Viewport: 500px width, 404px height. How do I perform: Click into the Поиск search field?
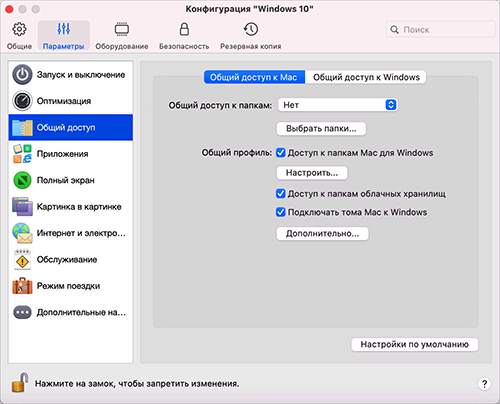coord(441,30)
